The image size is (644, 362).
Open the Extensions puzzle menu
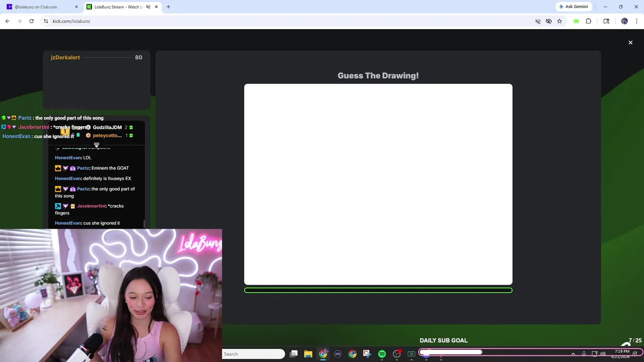(588, 21)
